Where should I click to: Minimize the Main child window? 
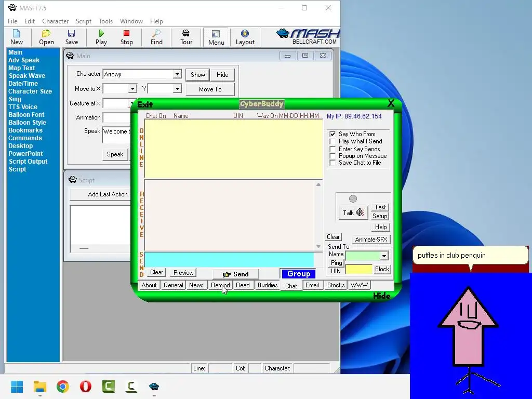point(287,56)
